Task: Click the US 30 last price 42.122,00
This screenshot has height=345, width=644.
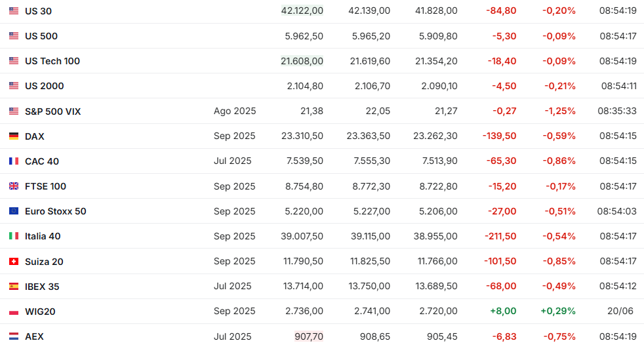Action: point(302,10)
